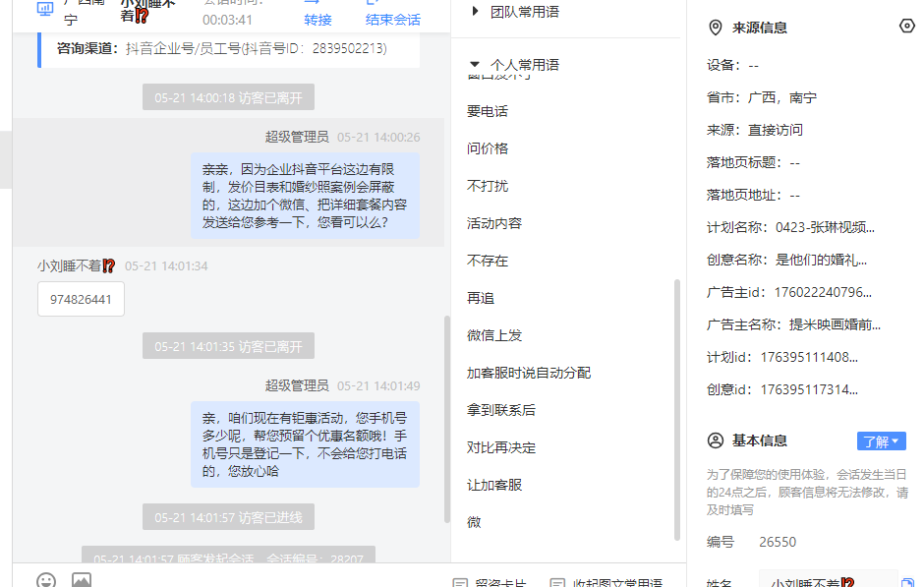
Task: Click the 编号 value 26550
Action: (x=778, y=542)
